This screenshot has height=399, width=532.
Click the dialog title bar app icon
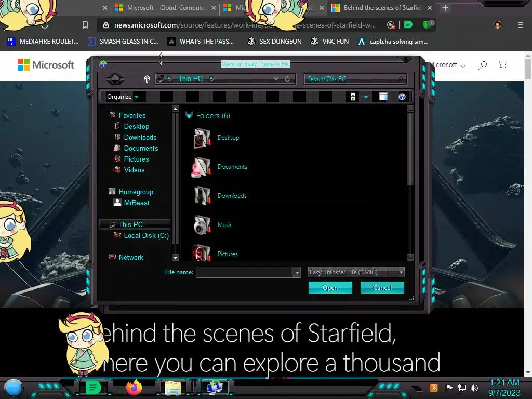pyautogui.click(x=103, y=64)
